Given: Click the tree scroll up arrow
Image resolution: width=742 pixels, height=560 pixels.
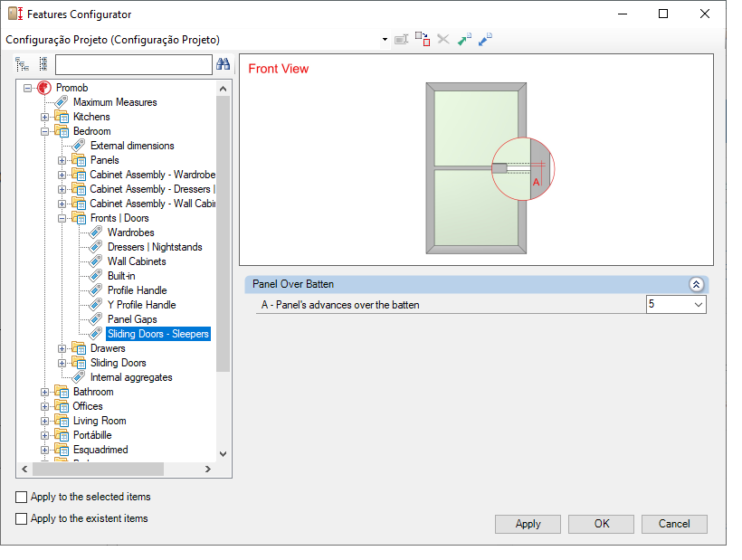Looking at the screenshot, I should 223,89.
